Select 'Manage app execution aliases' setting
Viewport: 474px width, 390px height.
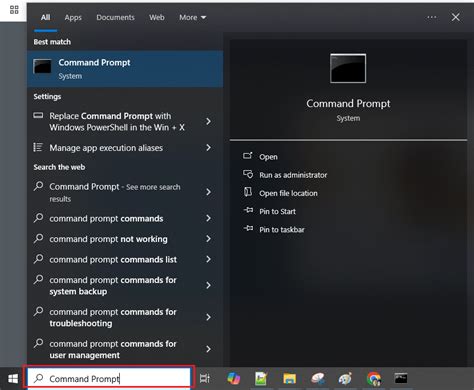125,147
